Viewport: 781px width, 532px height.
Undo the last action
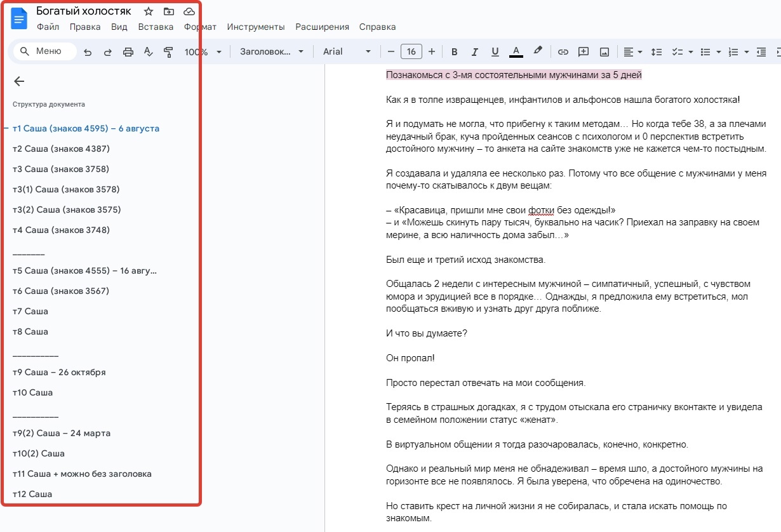coord(88,52)
